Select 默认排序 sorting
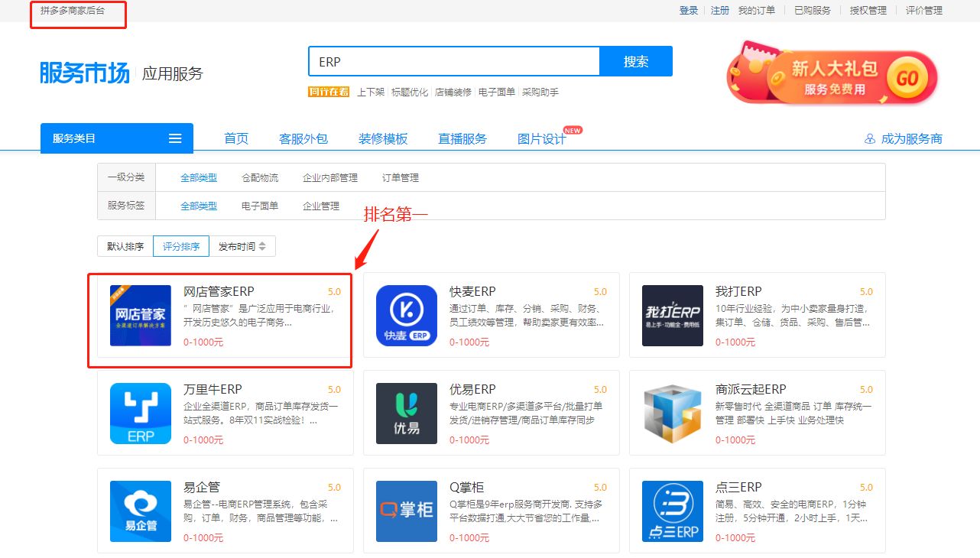 [x=125, y=246]
